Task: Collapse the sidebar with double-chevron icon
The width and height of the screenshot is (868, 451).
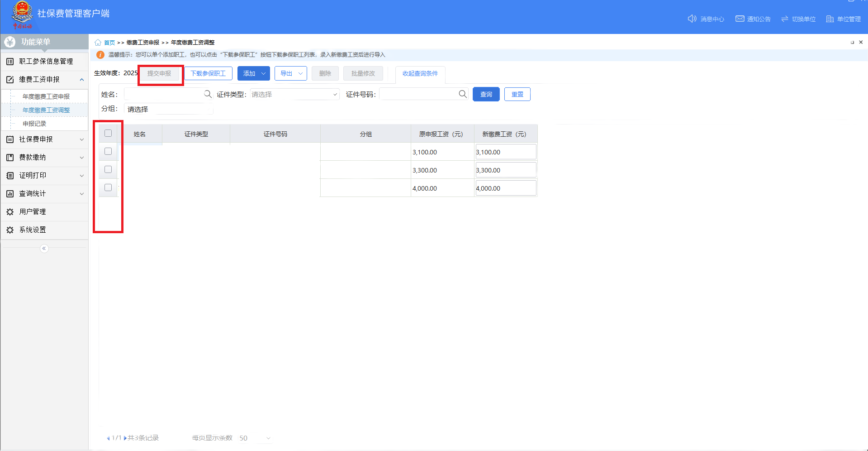Action: click(x=44, y=249)
